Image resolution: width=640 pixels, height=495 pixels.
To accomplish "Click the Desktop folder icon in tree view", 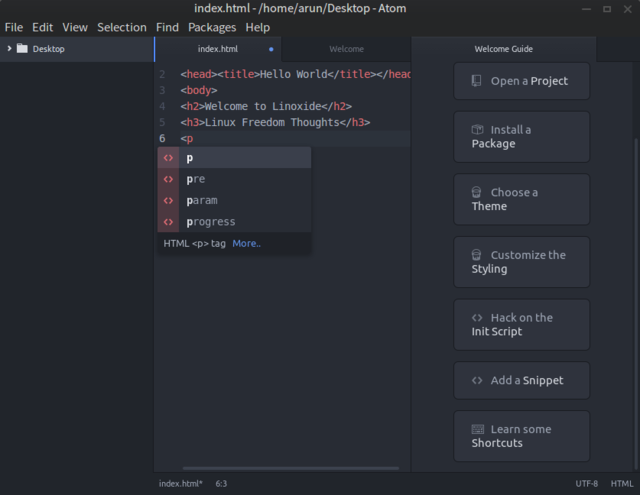I will (22, 49).
